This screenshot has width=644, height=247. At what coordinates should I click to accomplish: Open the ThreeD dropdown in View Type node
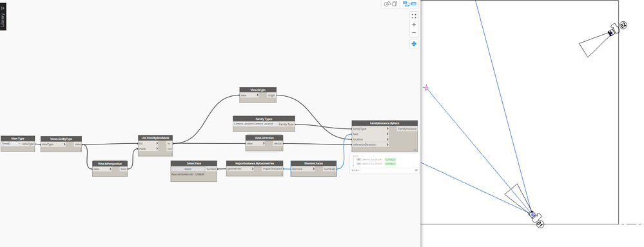(x=11, y=144)
